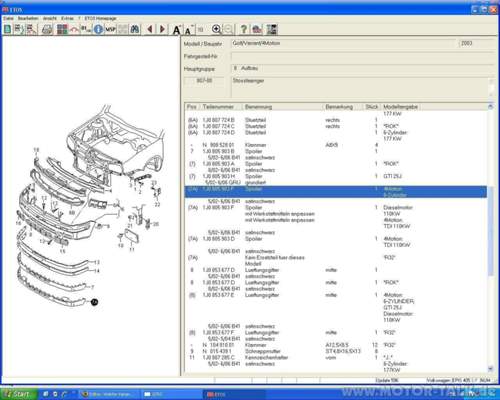Open the illustration grid overview icon
Image resolution: width=500 pixels, height=400 pixels.
pos(62,29)
